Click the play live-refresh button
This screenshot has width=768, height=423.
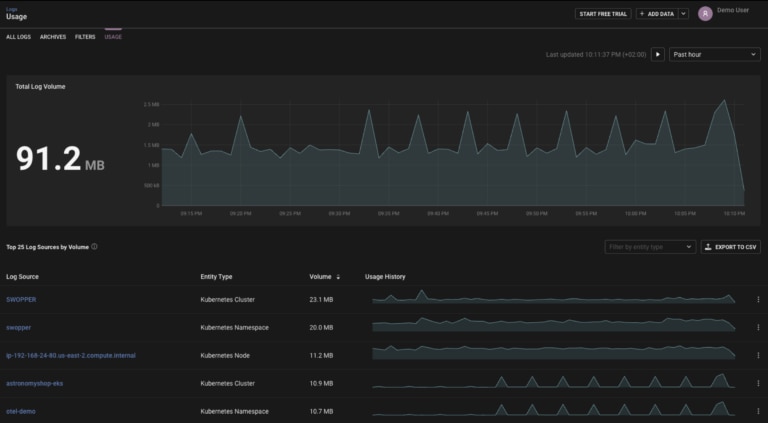(x=658, y=54)
